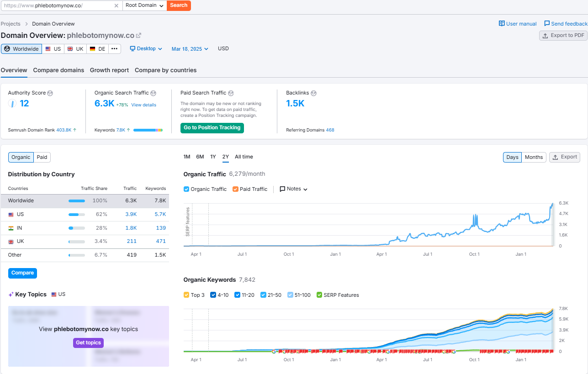Toggle the Top 3 keywords checkbox
This screenshot has width=588, height=374.
click(186, 295)
